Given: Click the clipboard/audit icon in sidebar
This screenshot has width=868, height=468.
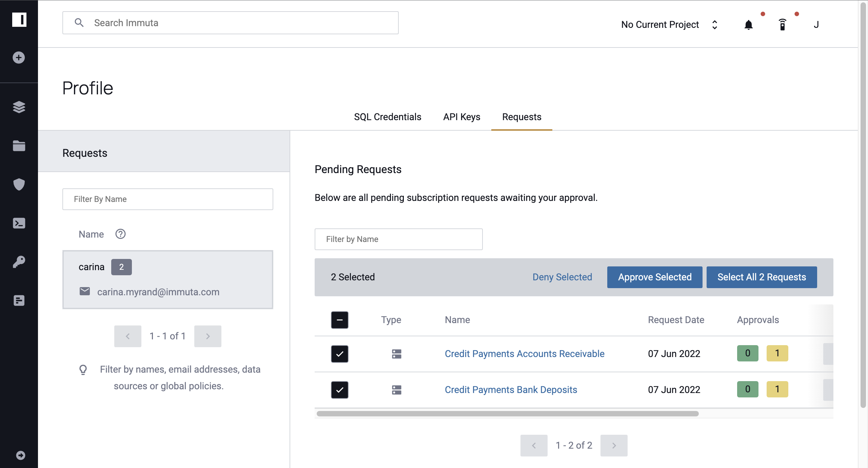Looking at the screenshot, I should click(x=19, y=300).
